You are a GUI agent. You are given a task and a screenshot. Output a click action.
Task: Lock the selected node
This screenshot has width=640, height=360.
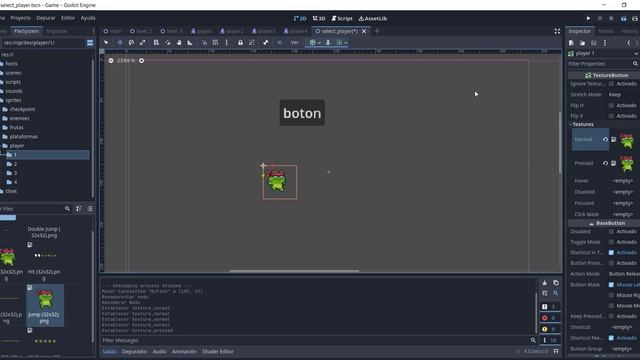240,42
